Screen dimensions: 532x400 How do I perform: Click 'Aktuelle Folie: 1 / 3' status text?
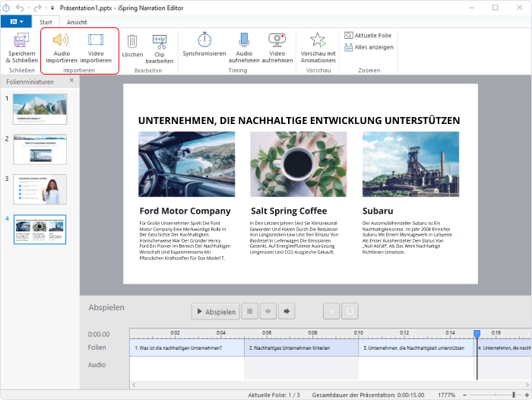(274, 395)
